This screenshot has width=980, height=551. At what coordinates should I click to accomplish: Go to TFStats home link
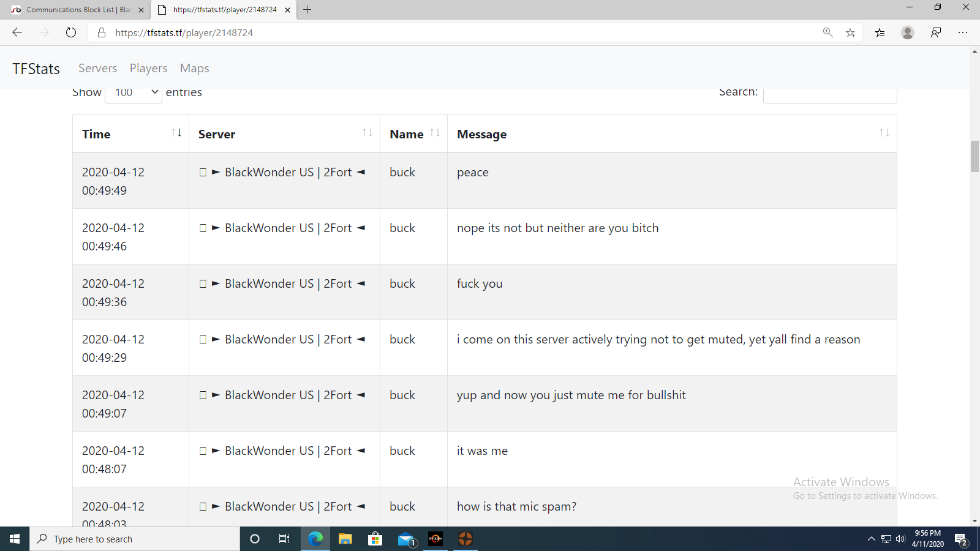(x=36, y=69)
